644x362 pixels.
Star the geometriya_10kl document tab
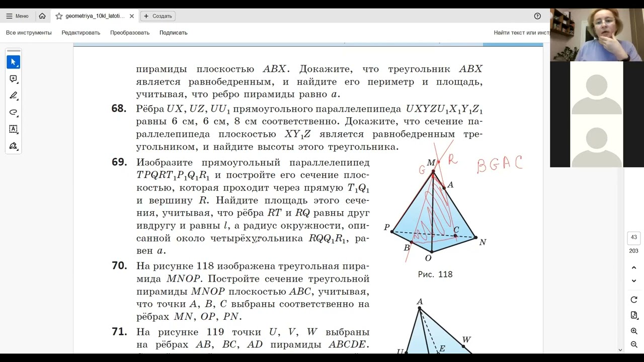(x=59, y=16)
